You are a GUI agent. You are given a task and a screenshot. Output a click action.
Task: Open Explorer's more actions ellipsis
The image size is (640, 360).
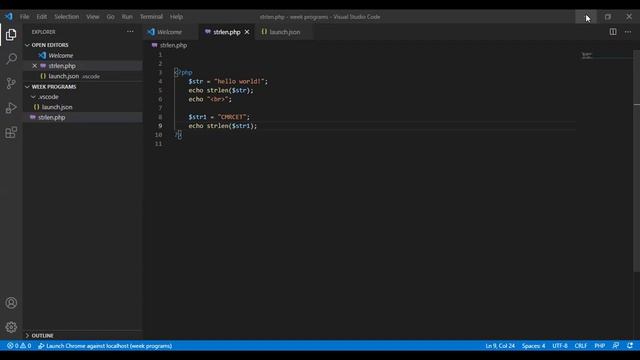[130, 31]
